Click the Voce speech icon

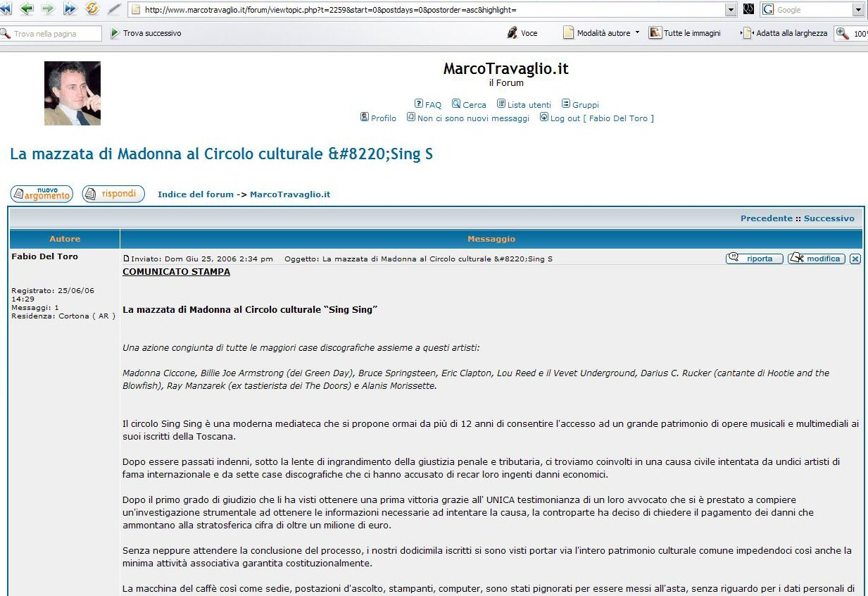pos(512,32)
